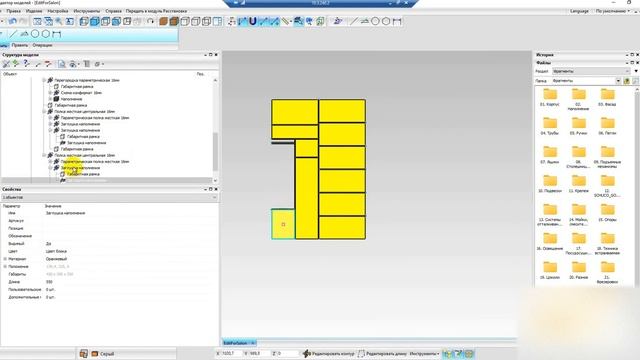Click the folder-up icon beside Папка dropdown
The height and width of the screenshot is (360, 640).
[627, 81]
